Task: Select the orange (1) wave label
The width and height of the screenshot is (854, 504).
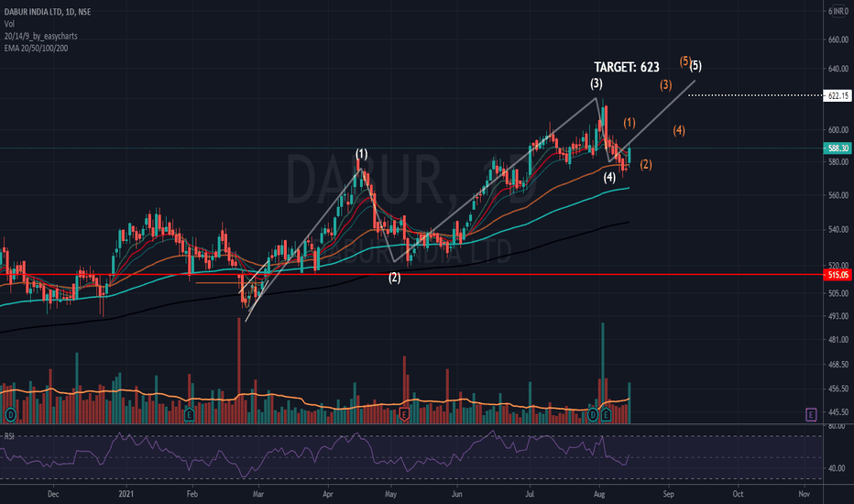Action: coord(630,123)
